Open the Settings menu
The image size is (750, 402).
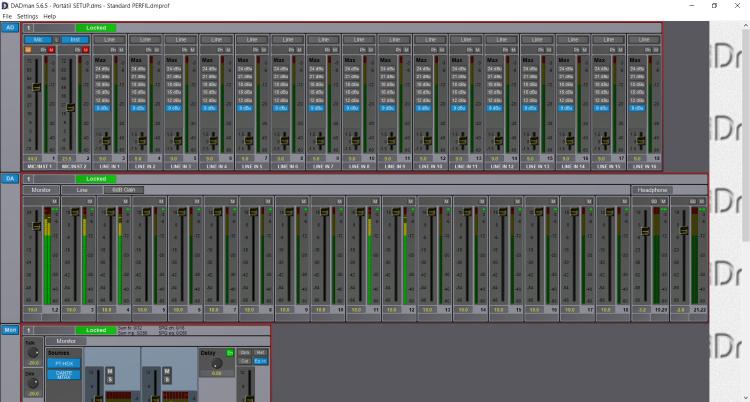[27, 17]
